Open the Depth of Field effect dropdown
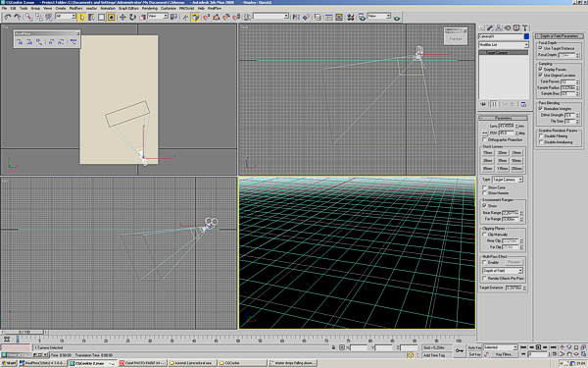Image resolution: width=588 pixels, height=368 pixels. click(x=503, y=271)
